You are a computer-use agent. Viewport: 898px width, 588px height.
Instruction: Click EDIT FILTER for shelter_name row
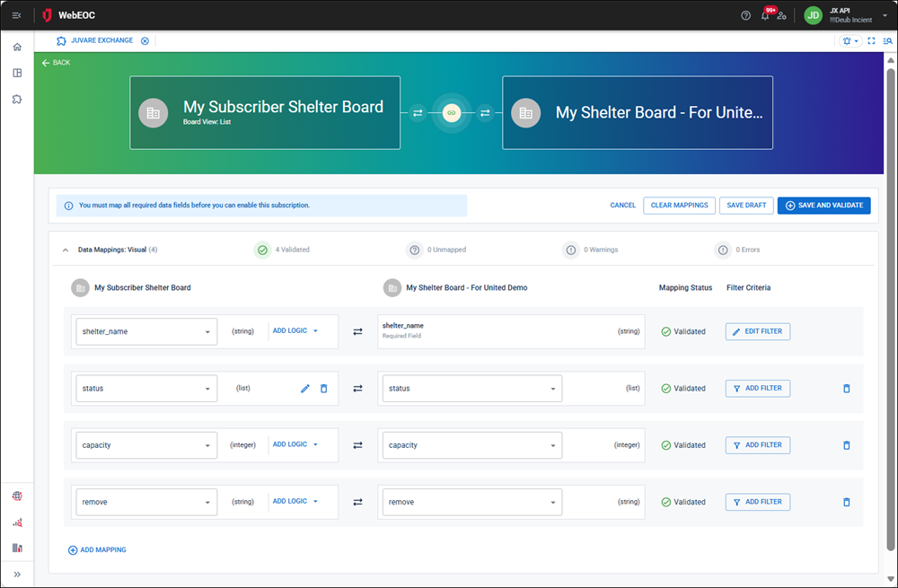(758, 331)
